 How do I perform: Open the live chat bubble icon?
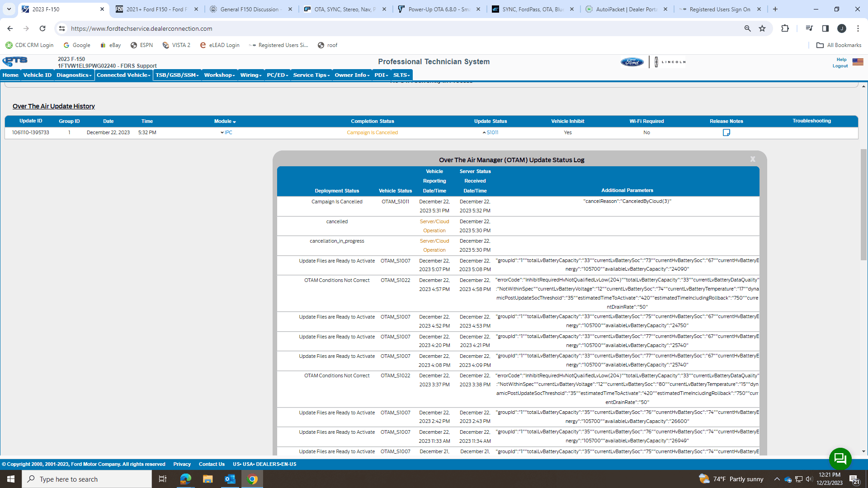(840, 459)
